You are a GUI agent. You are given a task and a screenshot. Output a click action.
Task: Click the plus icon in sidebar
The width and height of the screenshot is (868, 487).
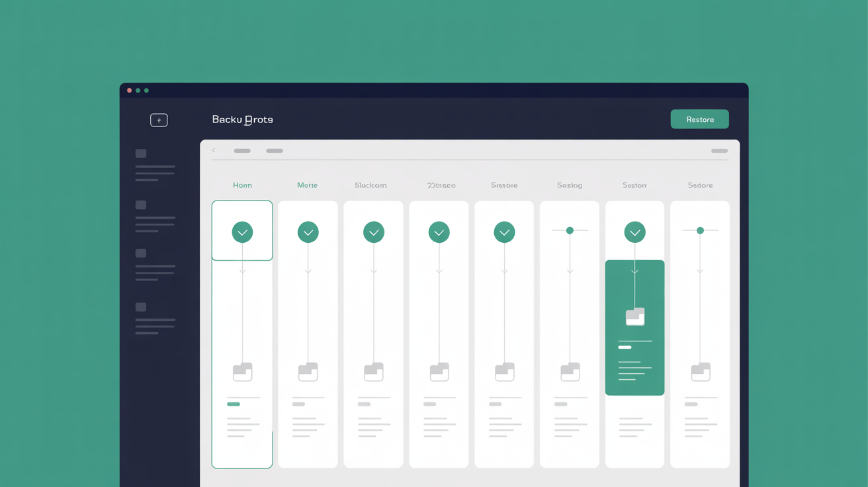[x=159, y=120]
